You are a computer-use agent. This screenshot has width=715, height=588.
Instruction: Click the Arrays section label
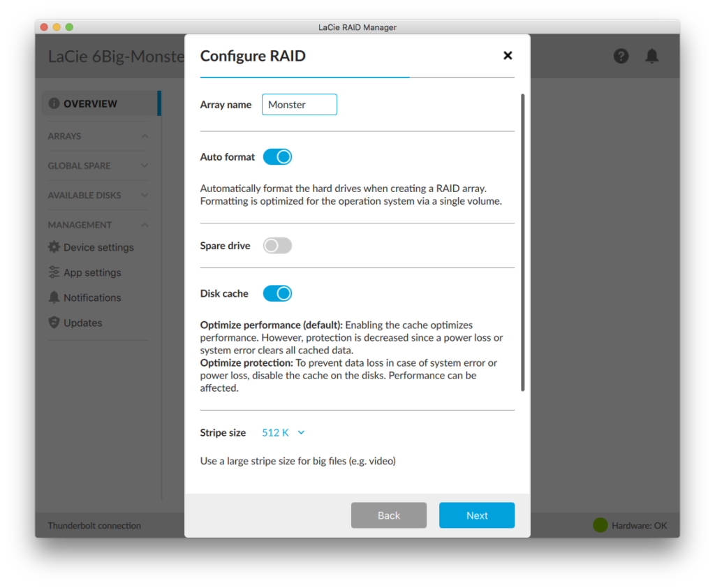(64, 136)
